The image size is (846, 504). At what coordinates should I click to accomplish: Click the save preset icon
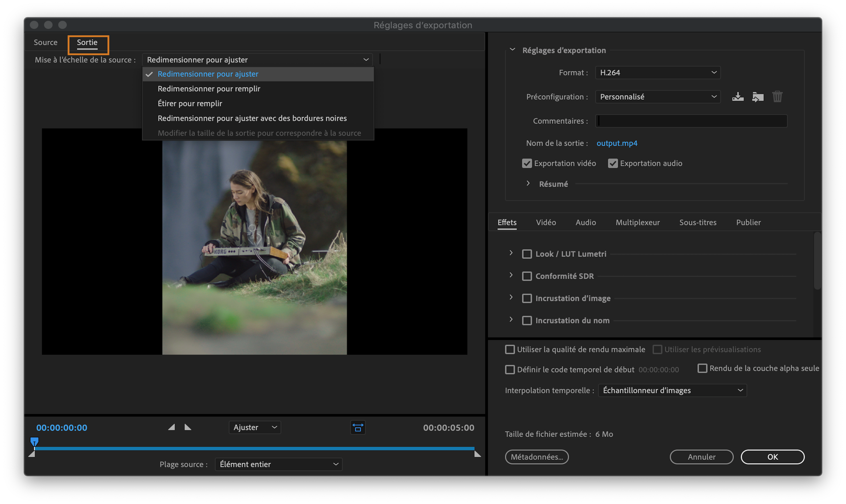(x=738, y=97)
